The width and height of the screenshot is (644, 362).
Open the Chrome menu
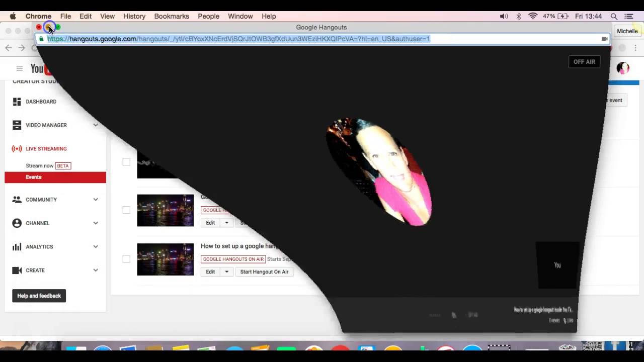coord(38,16)
